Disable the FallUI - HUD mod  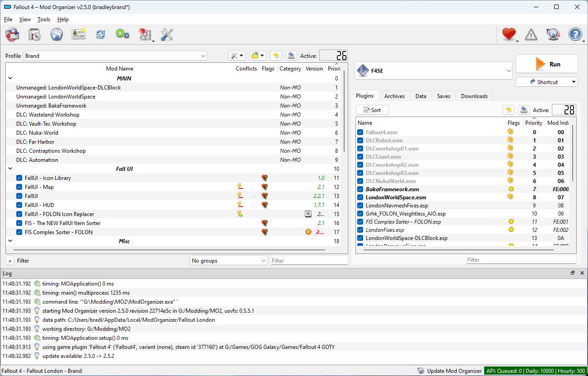tap(19, 205)
